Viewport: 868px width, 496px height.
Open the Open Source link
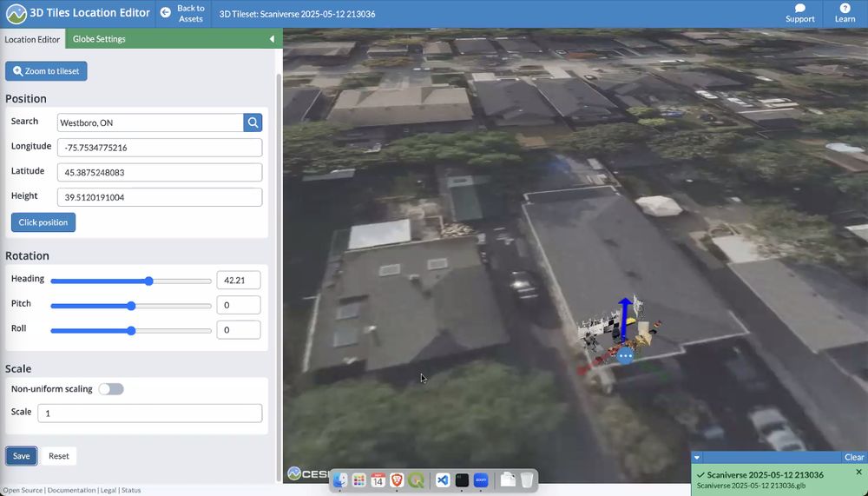pos(23,490)
